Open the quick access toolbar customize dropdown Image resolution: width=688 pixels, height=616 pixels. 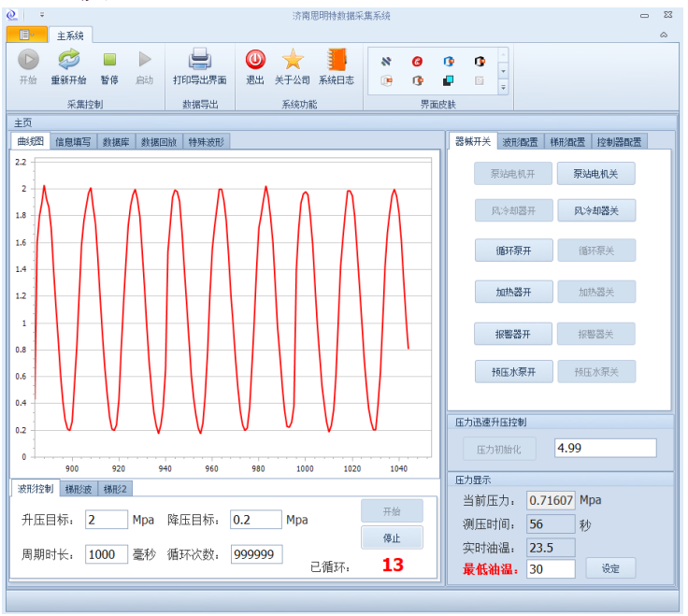click(42, 16)
